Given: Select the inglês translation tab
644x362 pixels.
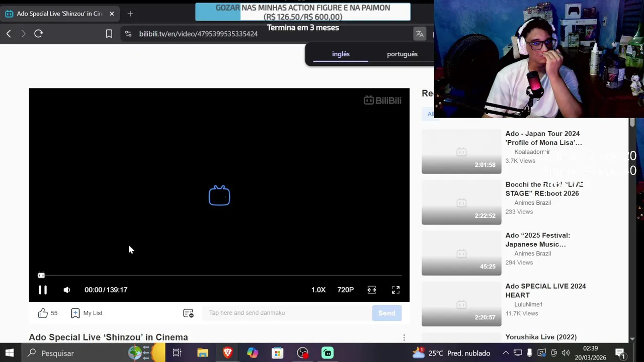Looking at the screenshot, I should click(341, 54).
